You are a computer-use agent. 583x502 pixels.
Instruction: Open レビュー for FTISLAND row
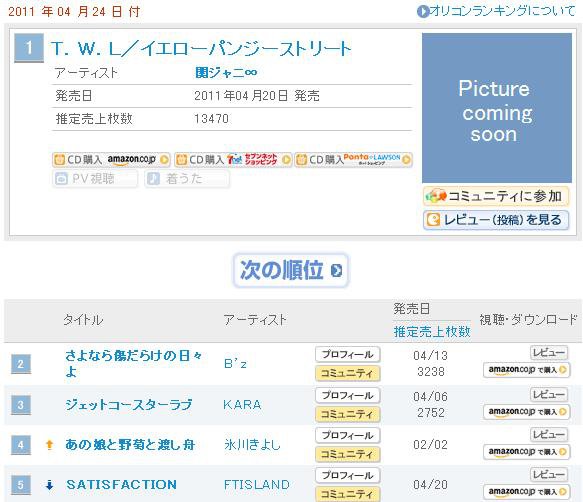pyautogui.click(x=549, y=474)
